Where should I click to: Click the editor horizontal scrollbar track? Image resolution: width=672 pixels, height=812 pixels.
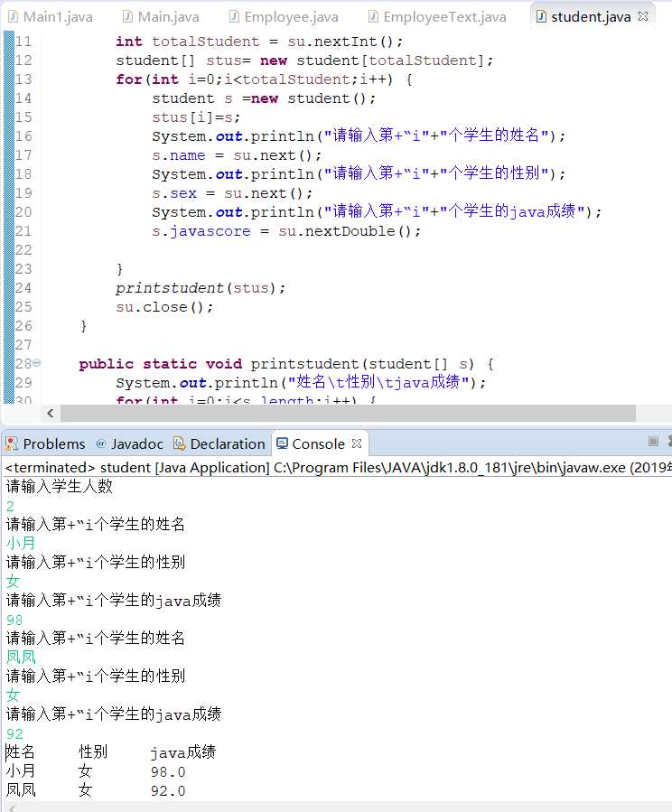[x=348, y=413]
